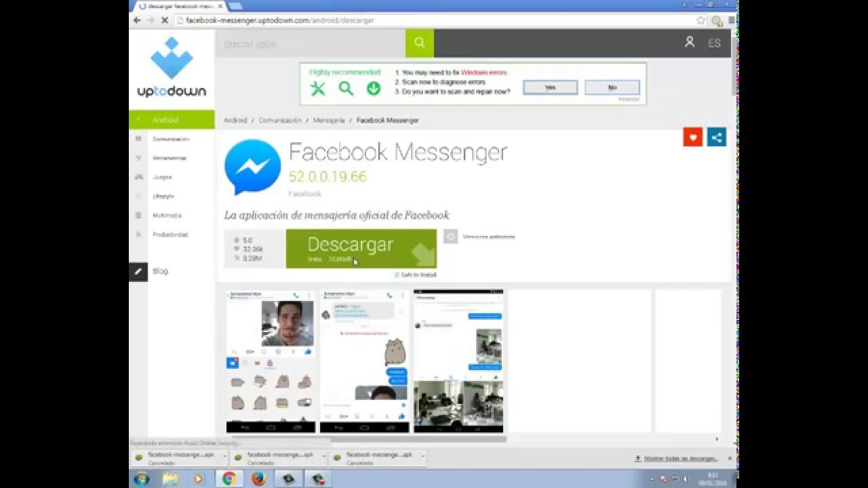The width and height of the screenshot is (868, 488).
Task: Click the Blog pencil icon
Action: pos(138,271)
